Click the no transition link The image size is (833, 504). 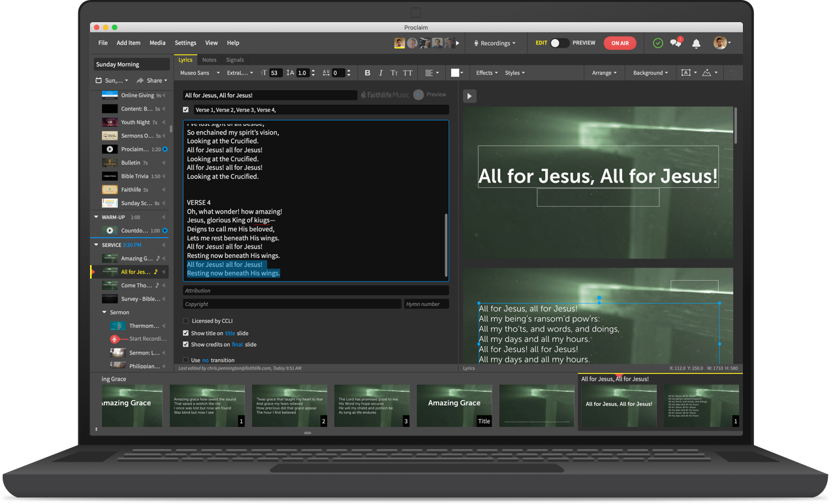(206, 360)
